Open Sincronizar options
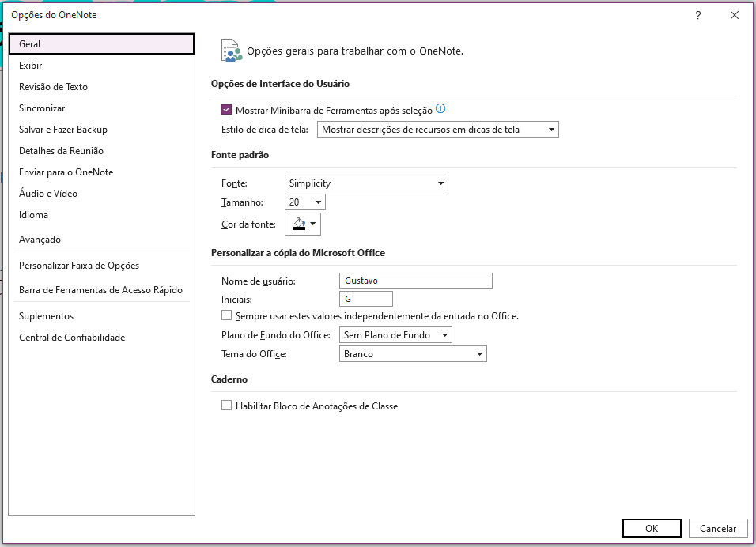Image resolution: width=756 pixels, height=547 pixels. (x=102, y=108)
